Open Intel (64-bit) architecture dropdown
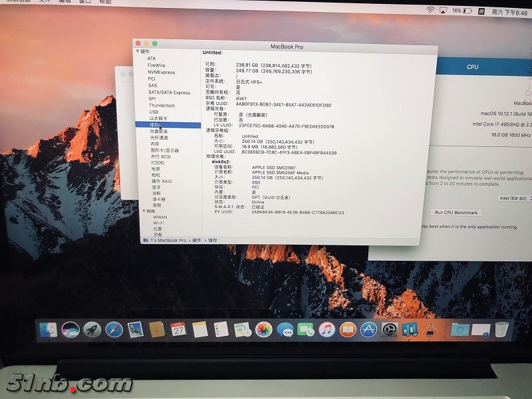The width and height of the screenshot is (532, 399). 515,198
